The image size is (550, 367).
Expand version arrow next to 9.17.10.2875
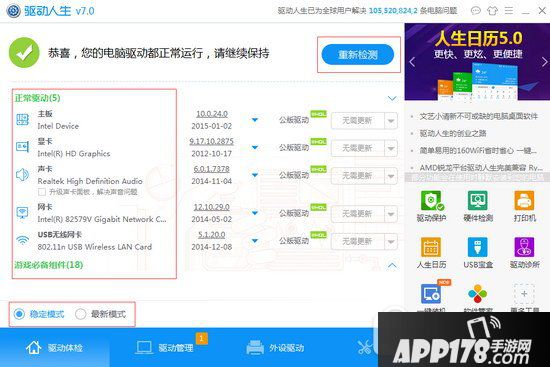coord(255,147)
